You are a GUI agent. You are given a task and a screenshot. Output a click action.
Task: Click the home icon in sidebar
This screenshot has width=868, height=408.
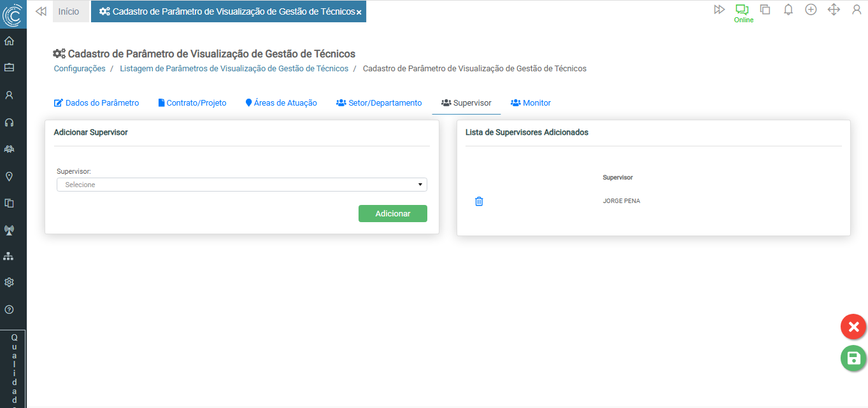[9, 41]
